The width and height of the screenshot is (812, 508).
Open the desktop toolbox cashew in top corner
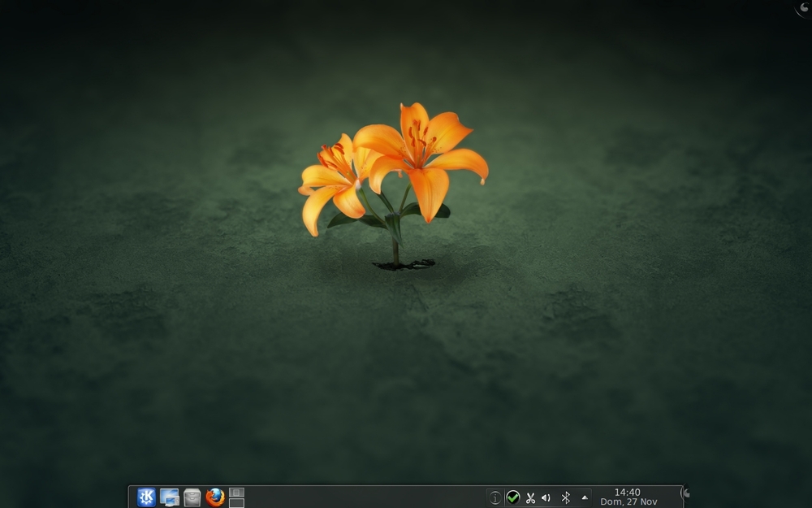pyautogui.click(x=804, y=7)
